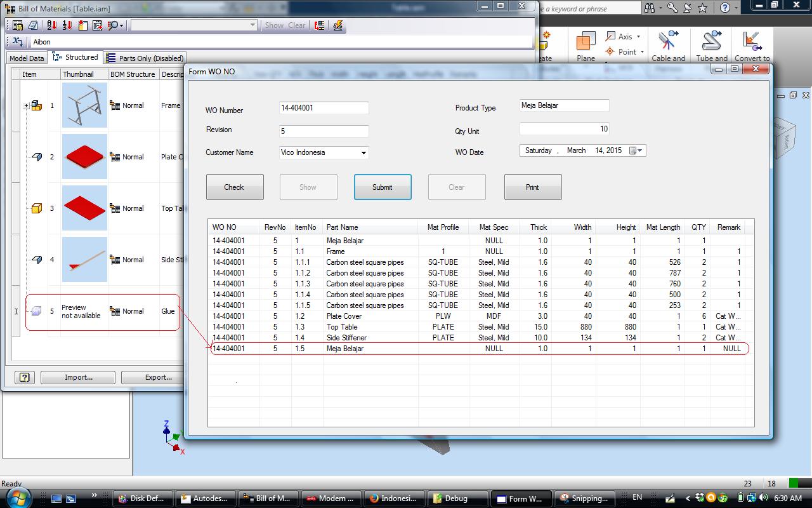Click the Qty Unit input field
The height and width of the screenshot is (508, 812).
pos(564,129)
